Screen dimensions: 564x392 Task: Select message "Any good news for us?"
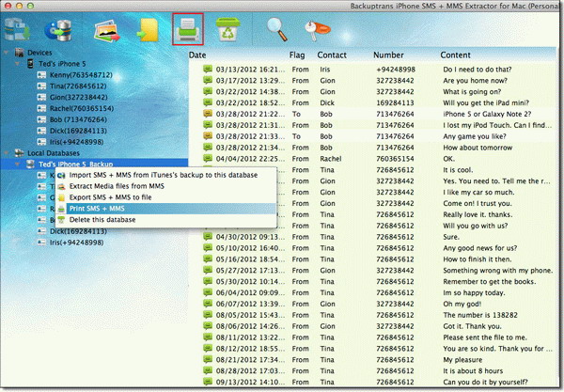click(479, 248)
